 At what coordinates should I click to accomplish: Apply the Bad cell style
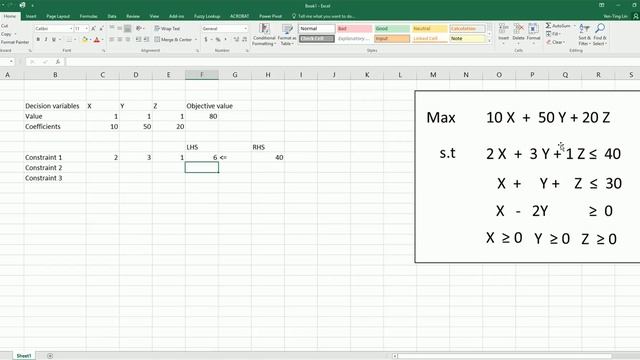pos(354,29)
